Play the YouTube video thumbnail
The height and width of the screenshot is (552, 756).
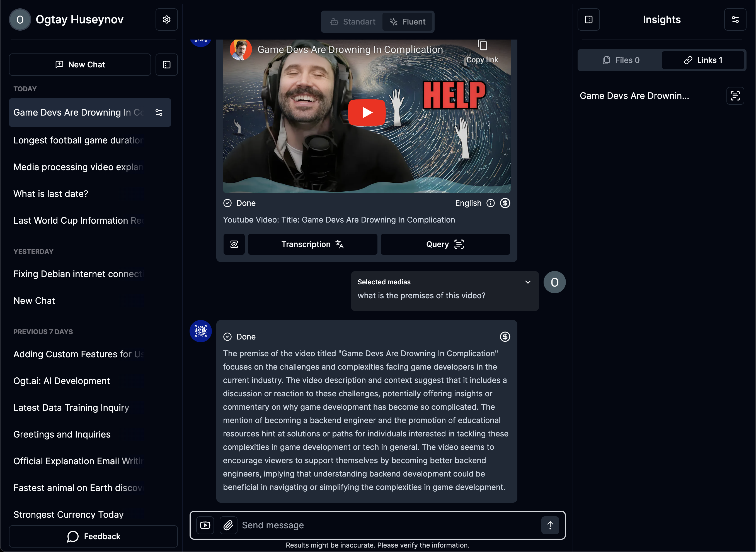click(x=367, y=113)
